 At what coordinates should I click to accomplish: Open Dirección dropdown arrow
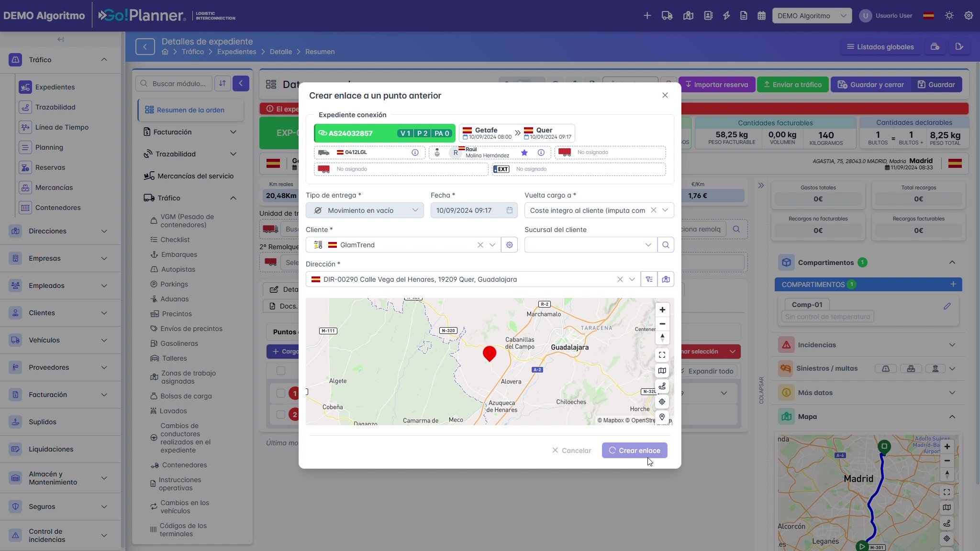[x=632, y=279]
